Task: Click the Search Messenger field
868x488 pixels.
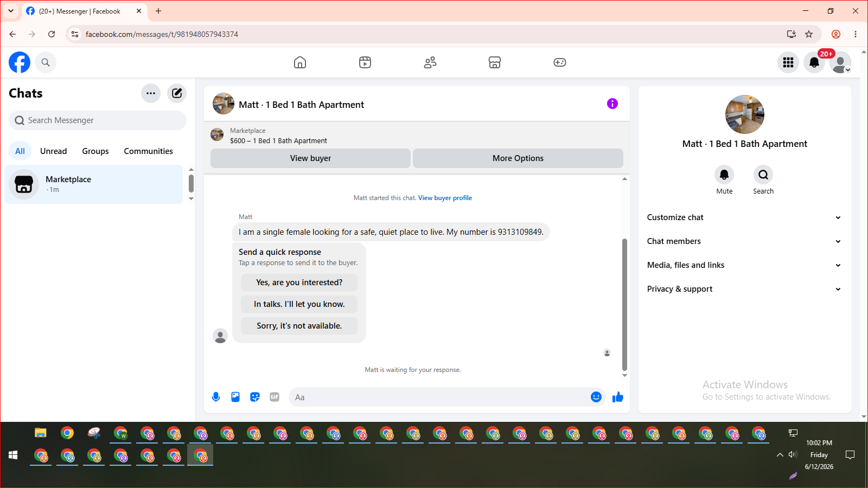Action: [x=98, y=120]
